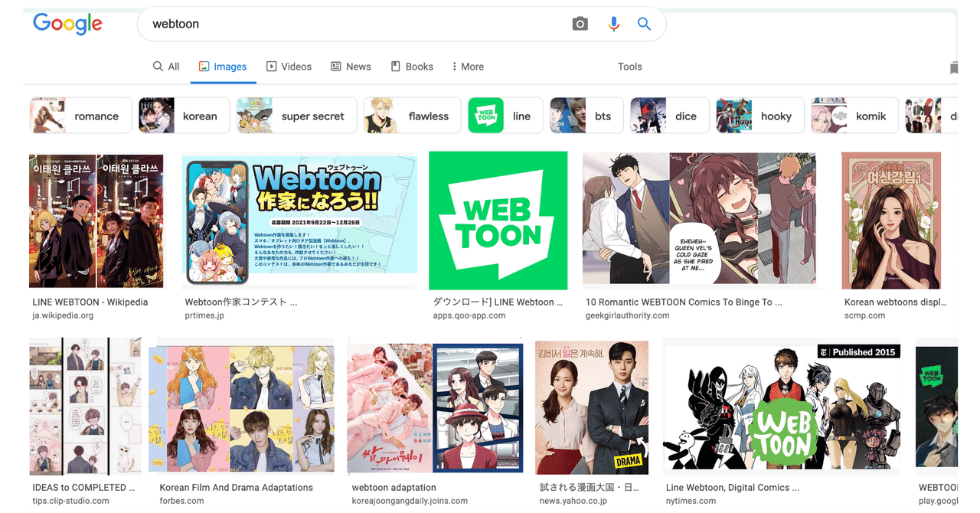Open the LINE WEBTOON Wikipedia image
Image resolution: width=980 pixels, height=513 pixels.
point(96,221)
